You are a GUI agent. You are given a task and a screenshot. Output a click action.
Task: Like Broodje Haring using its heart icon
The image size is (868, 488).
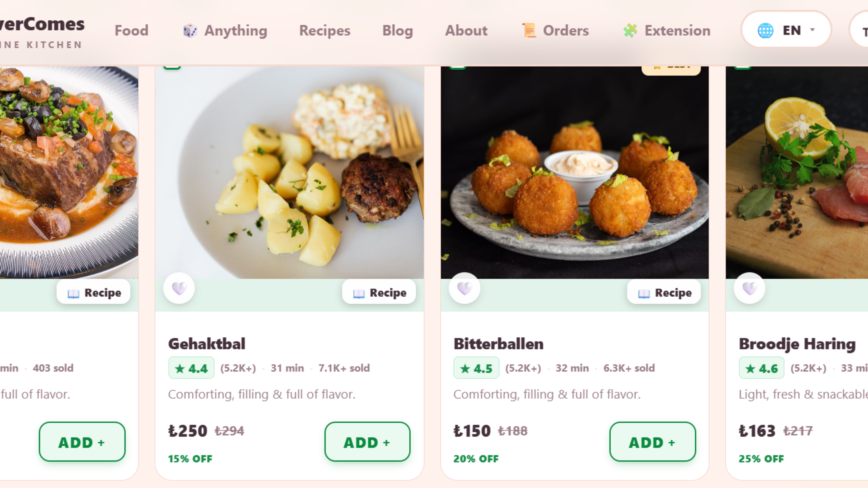click(749, 288)
